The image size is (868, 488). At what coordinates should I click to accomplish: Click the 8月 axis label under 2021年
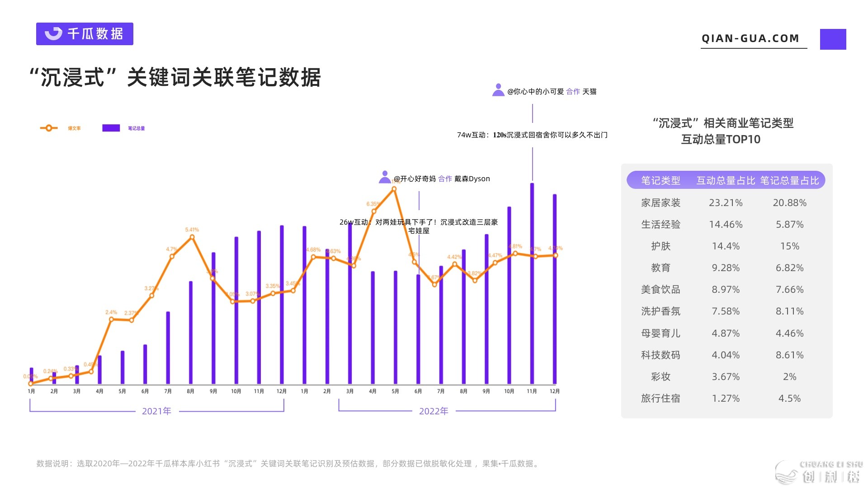coord(190,391)
